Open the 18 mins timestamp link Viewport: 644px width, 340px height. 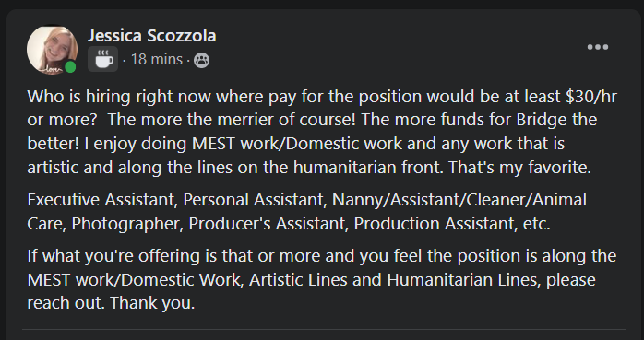tap(157, 60)
